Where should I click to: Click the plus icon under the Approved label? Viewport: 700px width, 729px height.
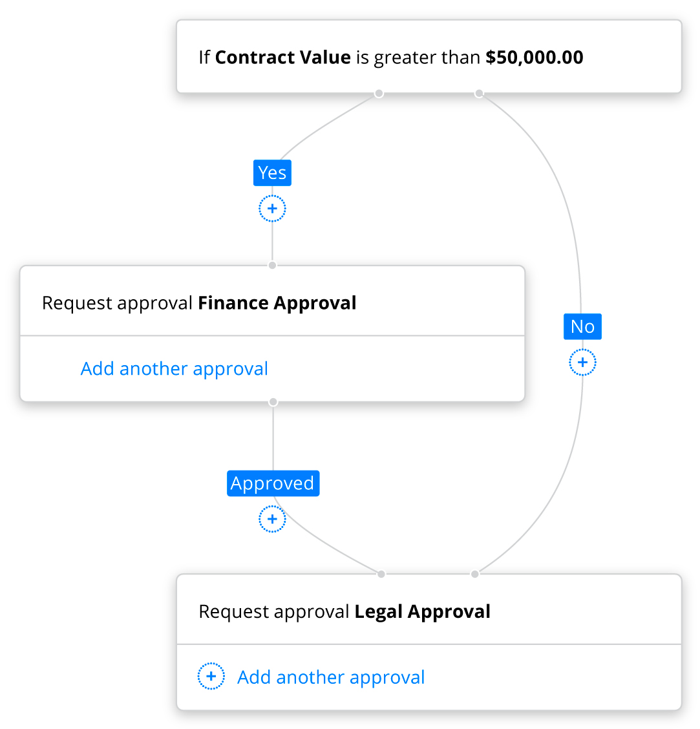point(272,519)
